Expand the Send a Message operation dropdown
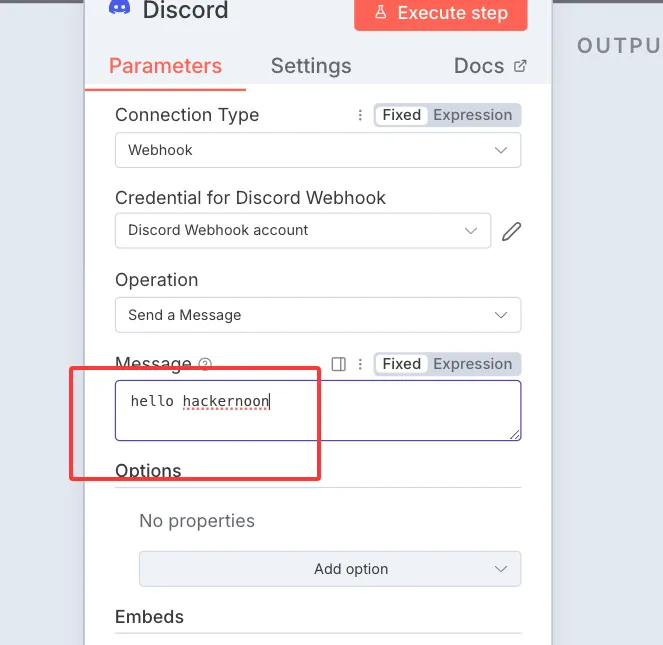 click(x=318, y=315)
